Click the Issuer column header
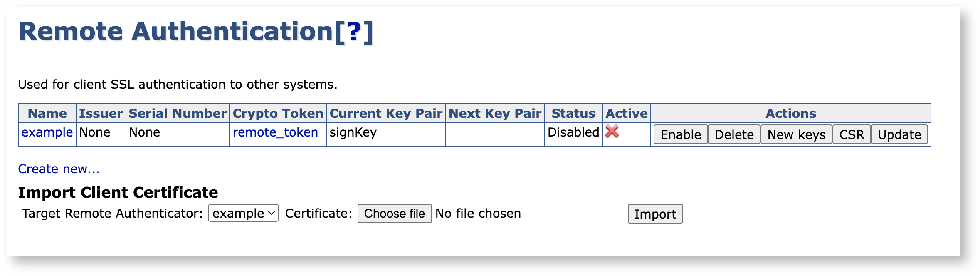The width and height of the screenshot is (980, 276). 101,113
